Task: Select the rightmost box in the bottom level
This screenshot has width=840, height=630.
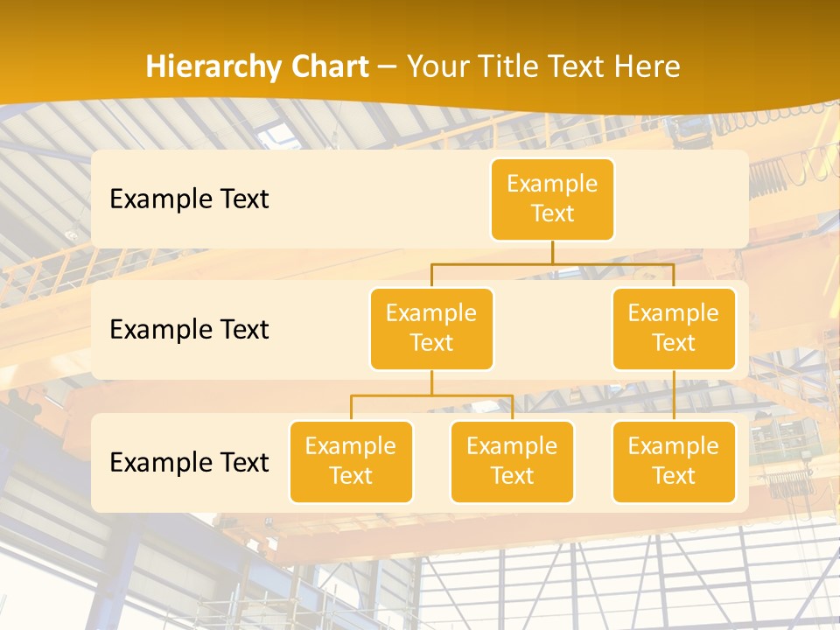Action: [674, 461]
